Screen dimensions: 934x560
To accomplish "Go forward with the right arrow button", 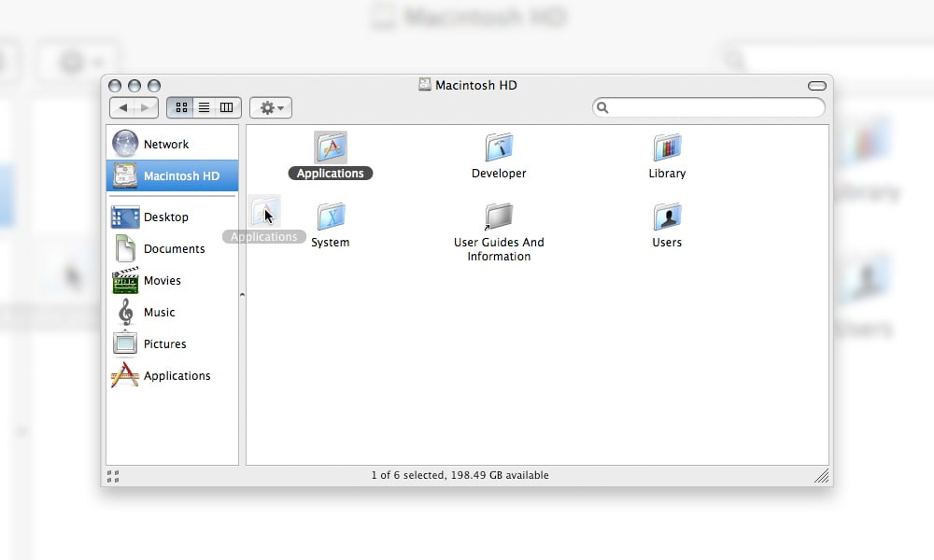I will pyautogui.click(x=146, y=107).
